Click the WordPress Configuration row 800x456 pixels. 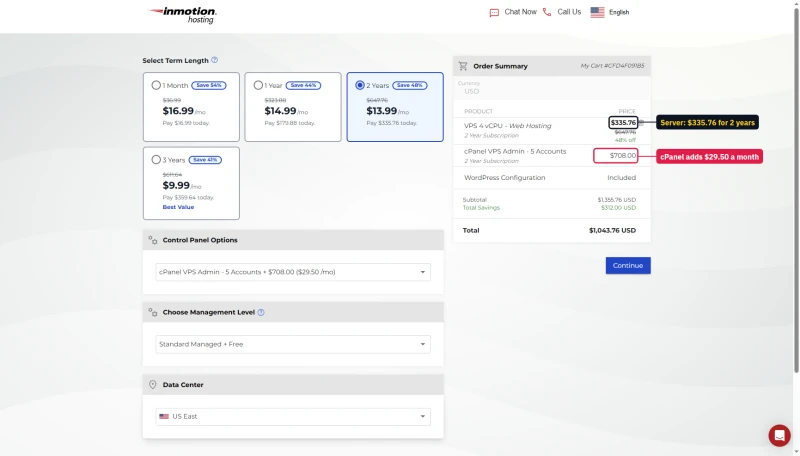551,178
